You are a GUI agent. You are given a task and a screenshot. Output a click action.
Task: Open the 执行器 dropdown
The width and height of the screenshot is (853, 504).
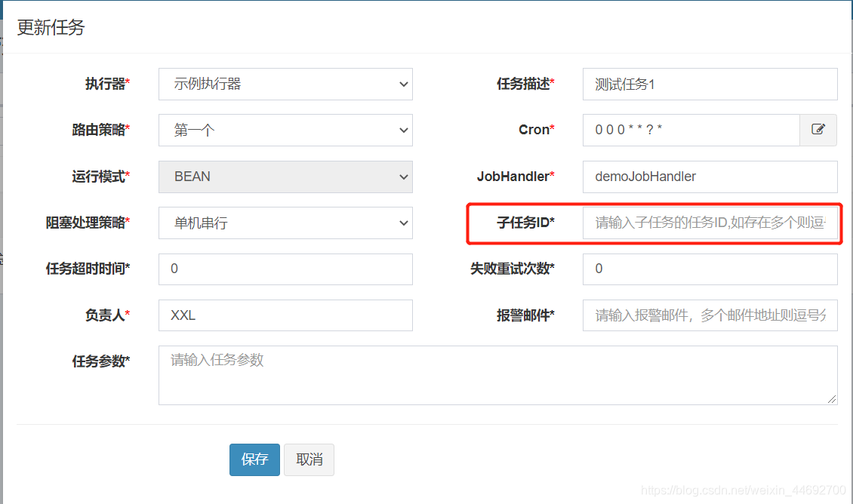285,85
